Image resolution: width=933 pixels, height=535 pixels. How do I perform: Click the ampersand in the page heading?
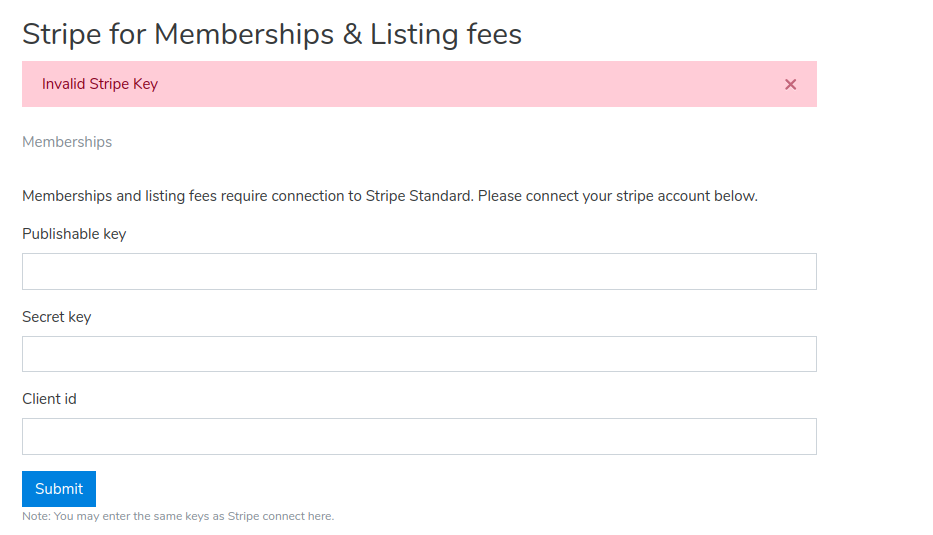pyautogui.click(x=352, y=34)
